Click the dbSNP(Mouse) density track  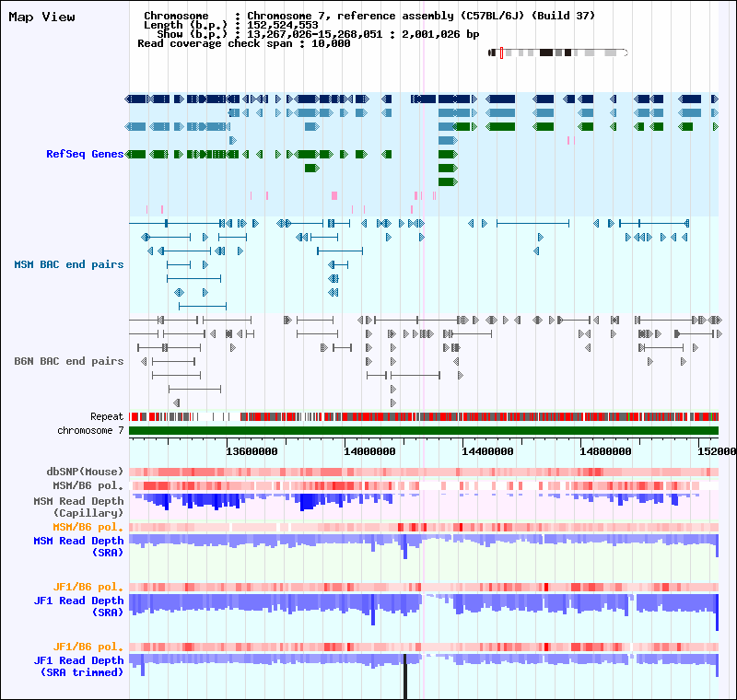[424, 472]
